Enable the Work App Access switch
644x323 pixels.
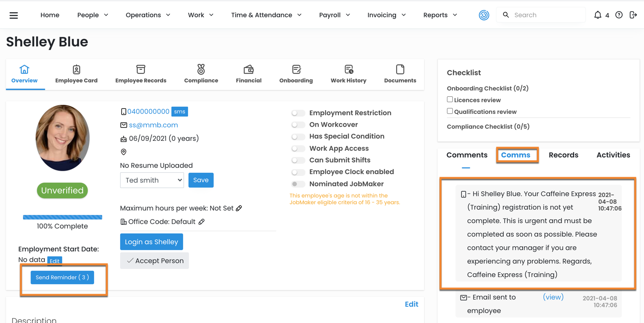(298, 148)
